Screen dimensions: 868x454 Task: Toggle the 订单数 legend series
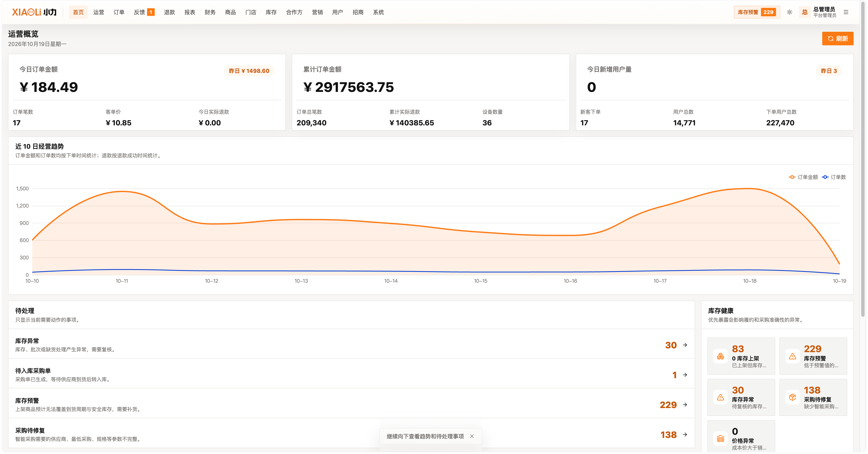(834, 177)
